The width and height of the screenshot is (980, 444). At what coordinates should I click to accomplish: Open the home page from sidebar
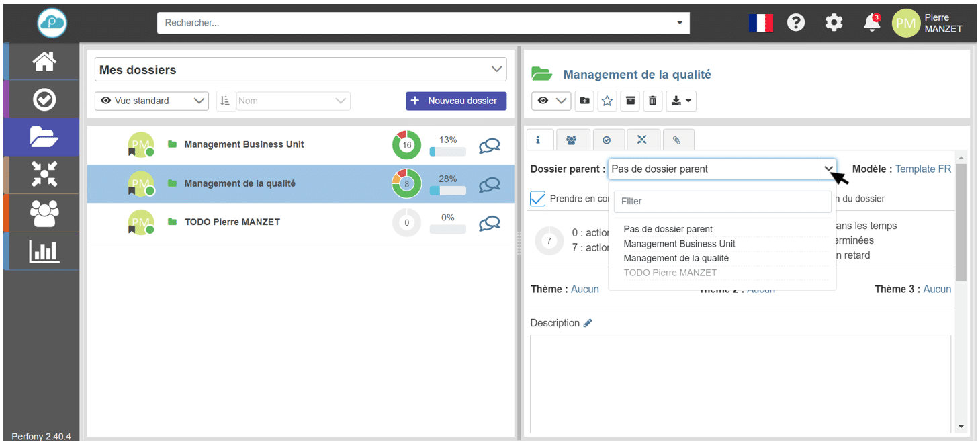coord(44,62)
